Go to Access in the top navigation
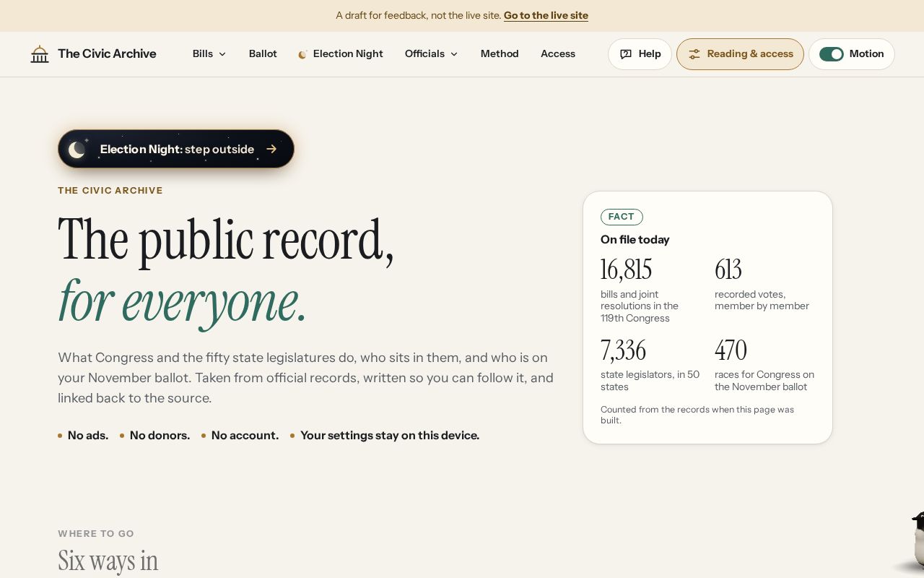Screen dimensions: 924x578 [x=558, y=53]
